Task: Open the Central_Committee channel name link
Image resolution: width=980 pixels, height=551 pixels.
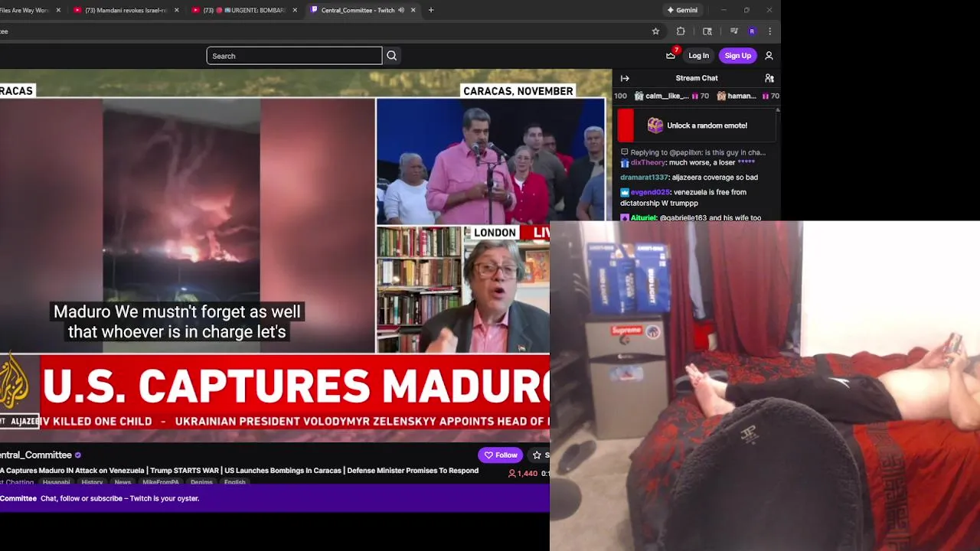Action: coord(35,455)
